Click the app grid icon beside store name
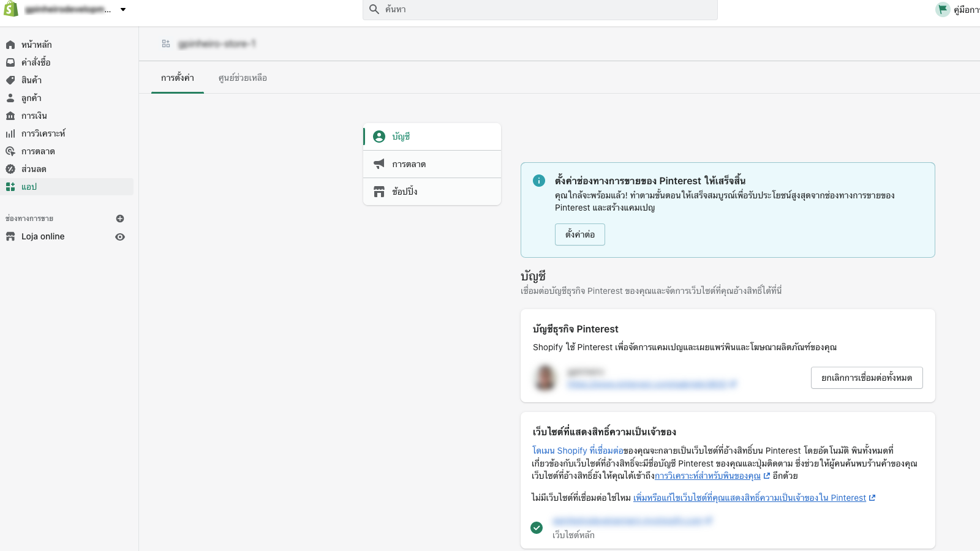Image resolution: width=980 pixels, height=551 pixels. (166, 44)
